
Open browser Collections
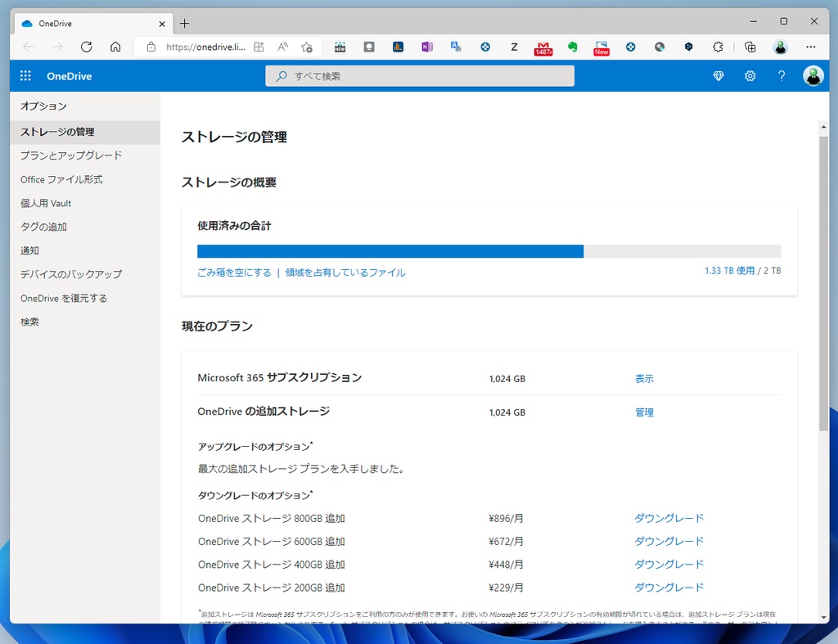point(750,47)
